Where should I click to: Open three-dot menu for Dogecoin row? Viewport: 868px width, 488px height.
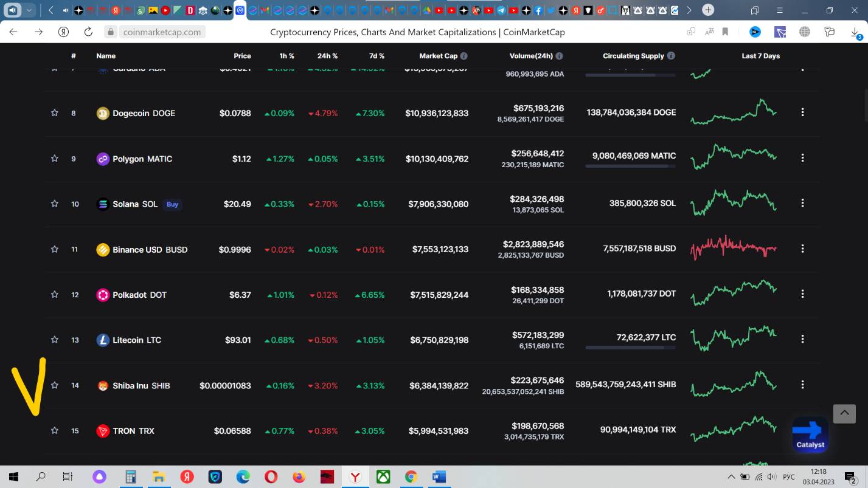click(x=802, y=112)
